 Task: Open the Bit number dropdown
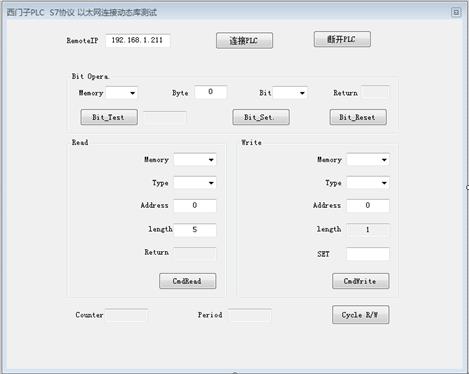tap(290, 93)
